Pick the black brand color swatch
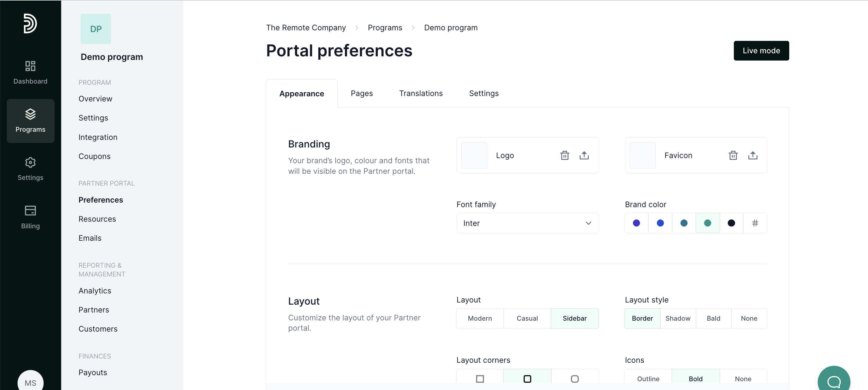Screen dimensions: 868x390 (731, 223)
